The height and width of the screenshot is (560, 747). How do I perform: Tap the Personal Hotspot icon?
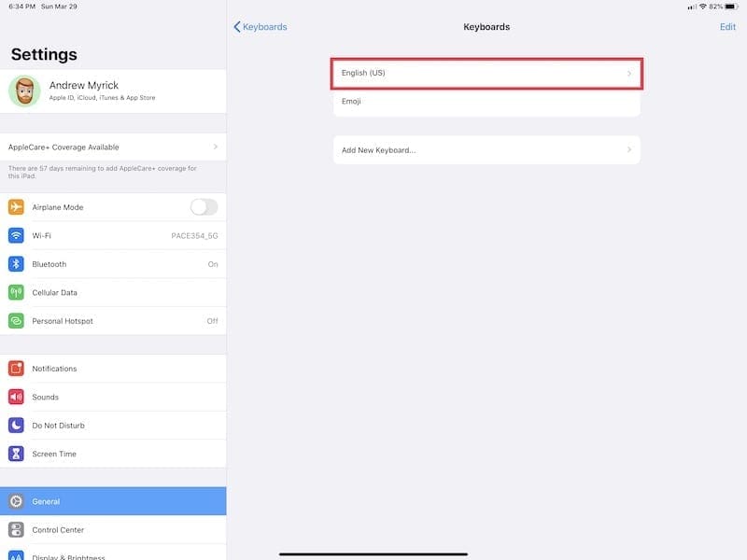pos(16,321)
